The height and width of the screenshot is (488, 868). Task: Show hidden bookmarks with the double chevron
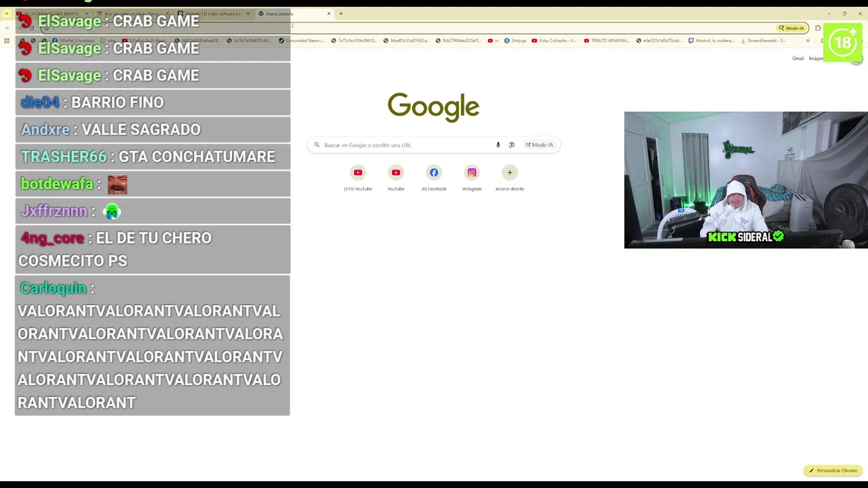(x=808, y=41)
